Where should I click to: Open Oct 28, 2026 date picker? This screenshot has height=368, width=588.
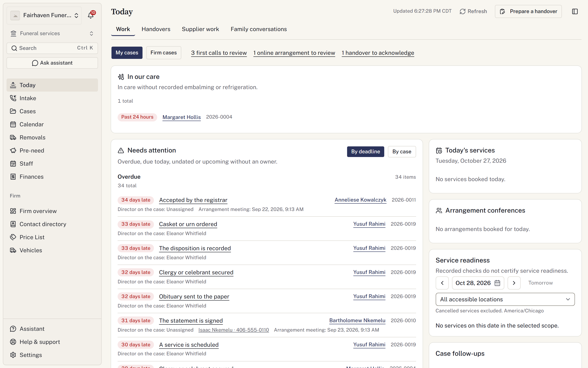[478, 283]
